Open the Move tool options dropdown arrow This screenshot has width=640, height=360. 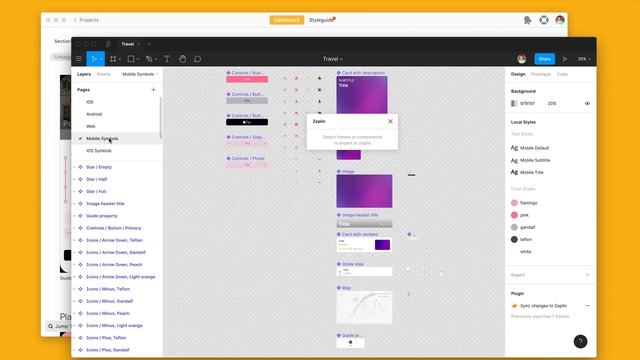tap(101, 59)
